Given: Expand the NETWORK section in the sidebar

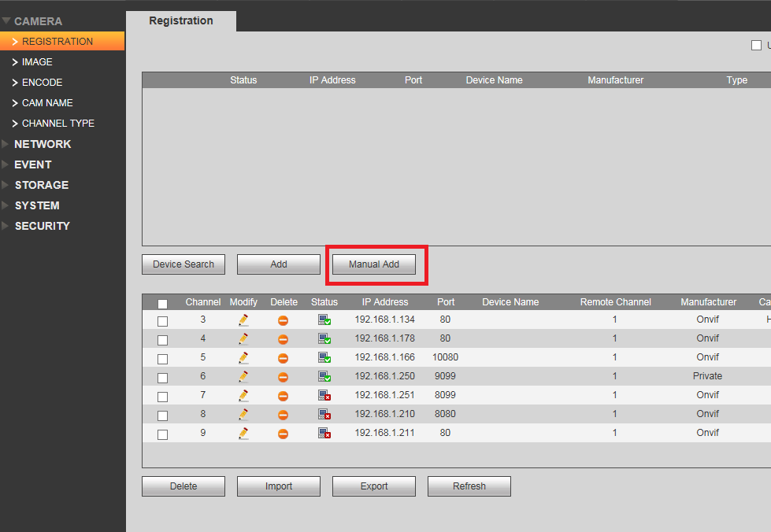Looking at the screenshot, I should coord(43,144).
